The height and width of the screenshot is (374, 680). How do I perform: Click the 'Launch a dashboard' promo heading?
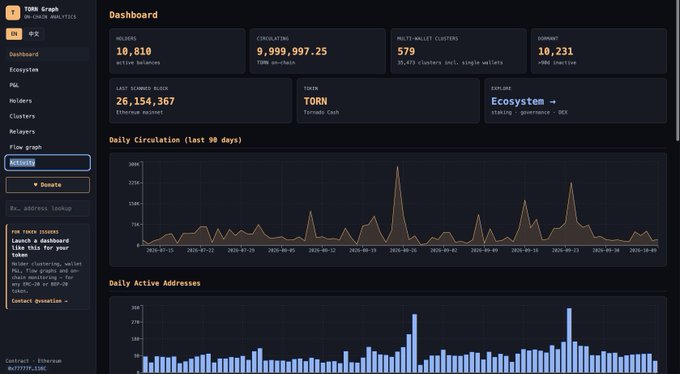40,248
